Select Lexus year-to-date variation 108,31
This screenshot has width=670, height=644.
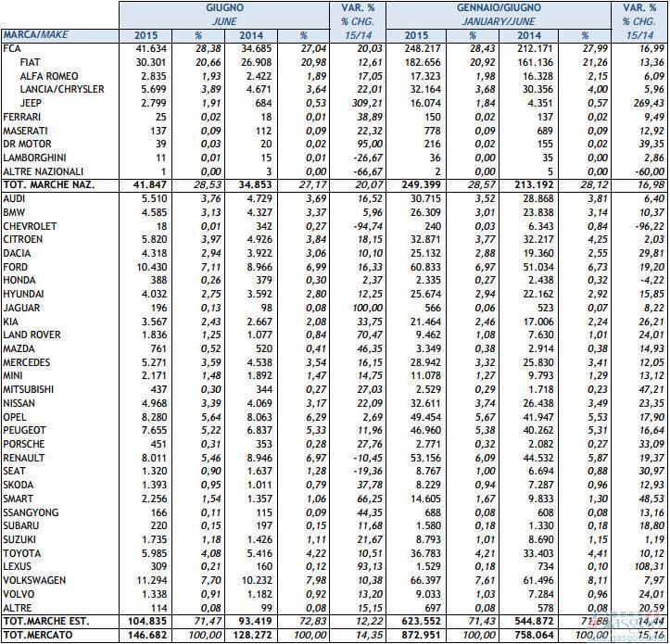click(647, 566)
